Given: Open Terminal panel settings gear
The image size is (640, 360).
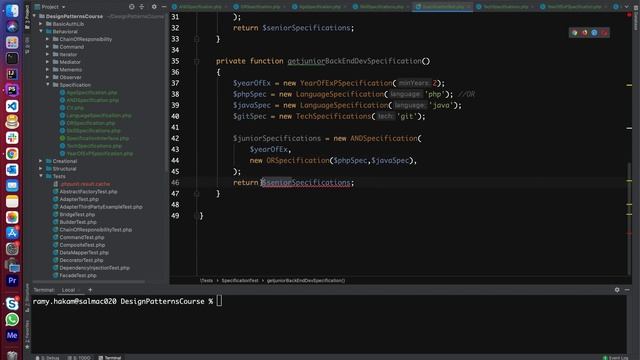Looking at the screenshot, I should pos(617,290).
